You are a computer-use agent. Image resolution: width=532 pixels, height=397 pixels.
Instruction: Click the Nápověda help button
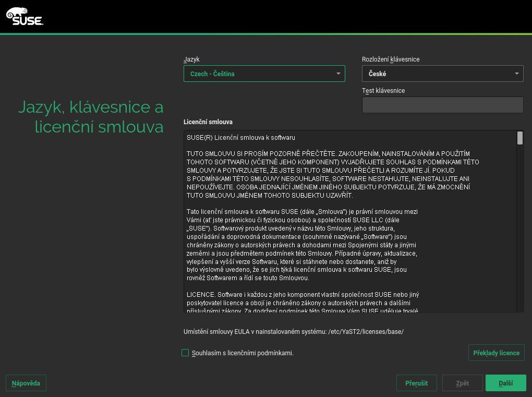pos(26,383)
